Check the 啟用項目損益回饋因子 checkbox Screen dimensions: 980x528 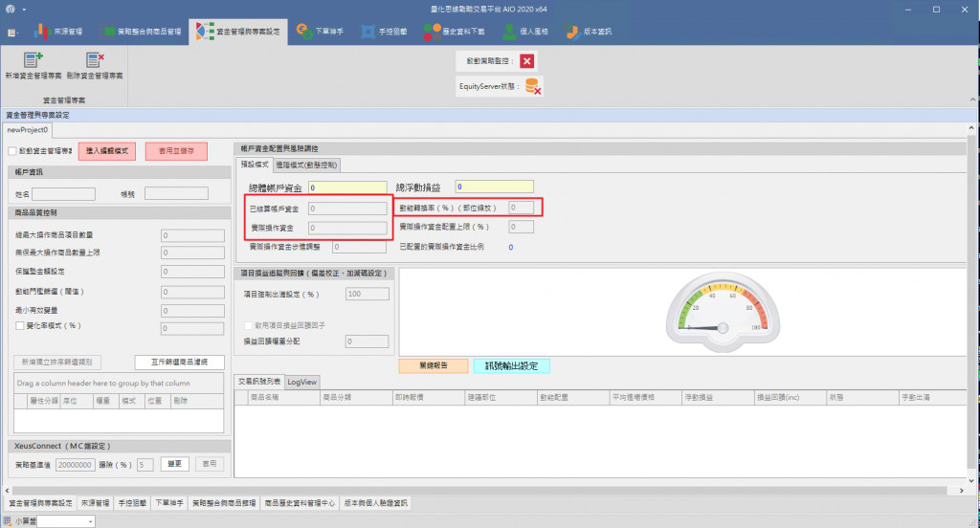pos(248,326)
